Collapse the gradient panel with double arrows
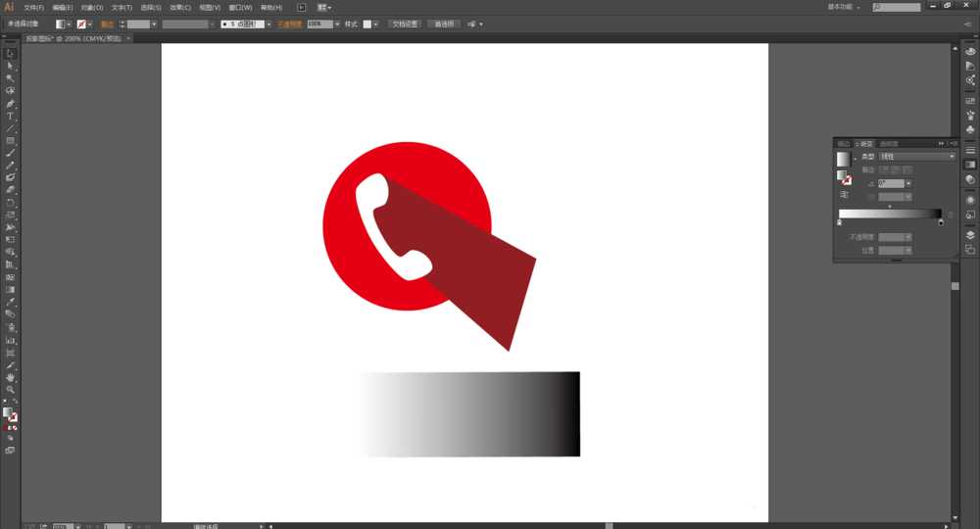Viewport: 980px width, 529px height. point(942,143)
